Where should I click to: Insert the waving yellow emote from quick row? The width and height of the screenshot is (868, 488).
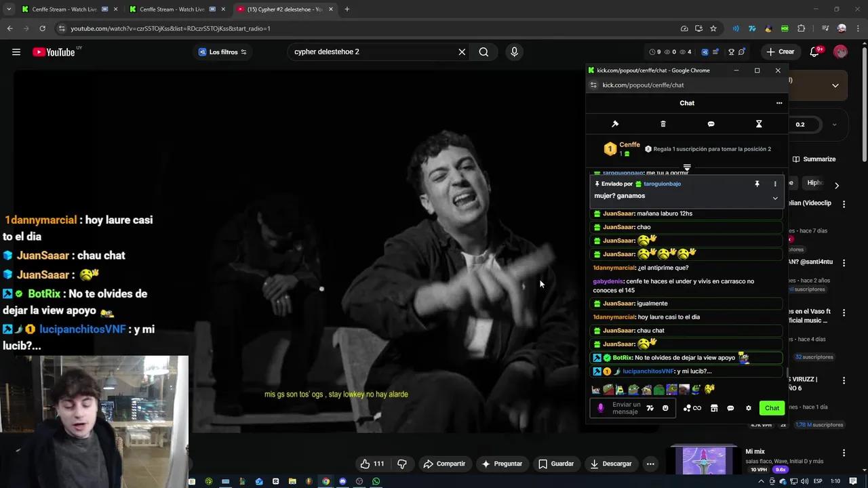point(709,389)
